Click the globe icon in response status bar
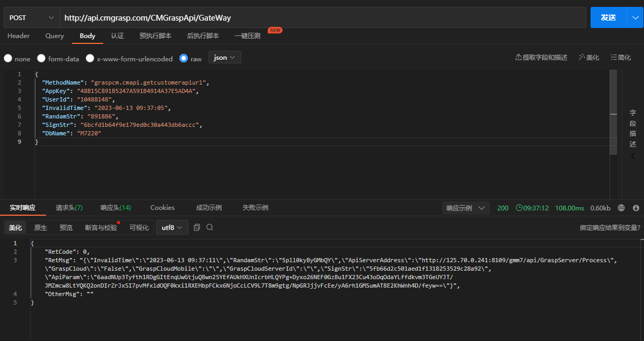The height and width of the screenshot is (341, 644). [621, 208]
